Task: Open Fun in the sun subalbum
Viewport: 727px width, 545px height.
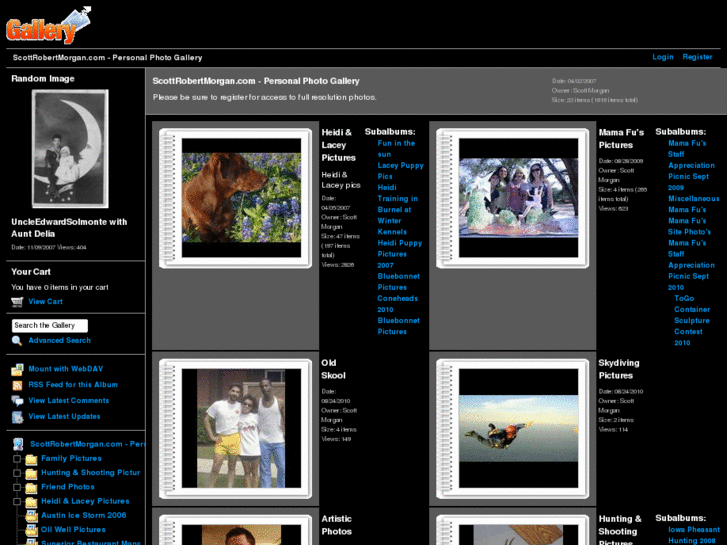Action: point(396,149)
